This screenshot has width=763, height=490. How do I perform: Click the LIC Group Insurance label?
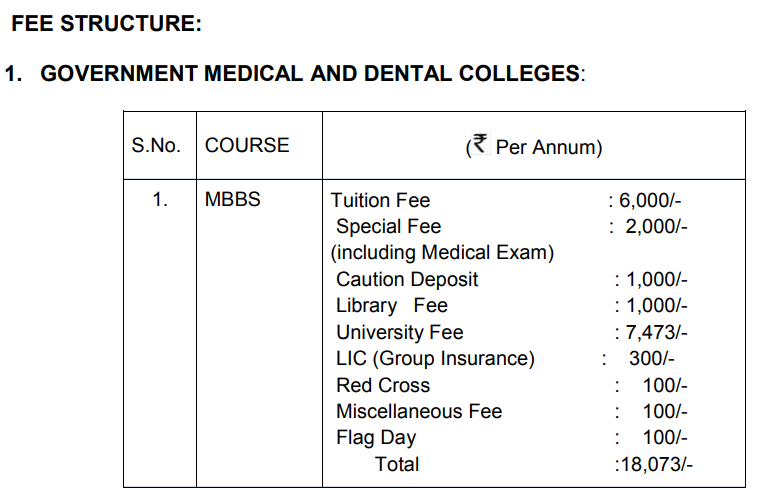click(x=435, y=359)
